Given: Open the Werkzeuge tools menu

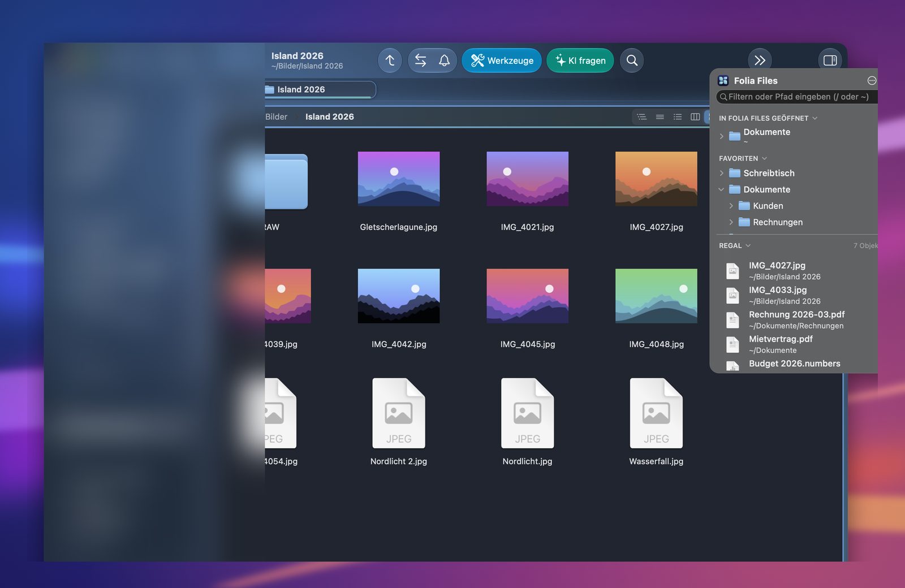Looking at the screenshot, I should [x=502, y=60].
